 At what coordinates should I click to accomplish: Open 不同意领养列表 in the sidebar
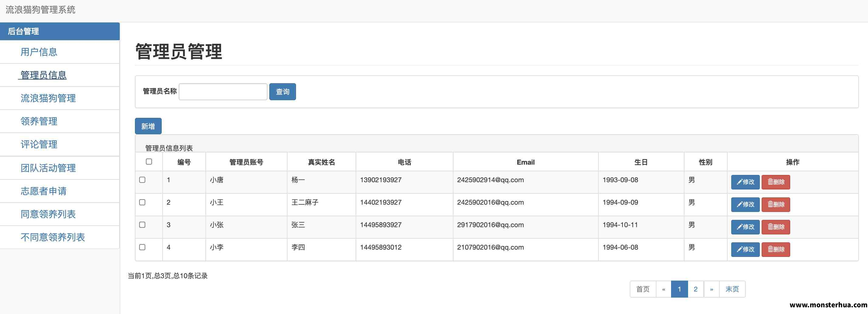tap(53, 237)
